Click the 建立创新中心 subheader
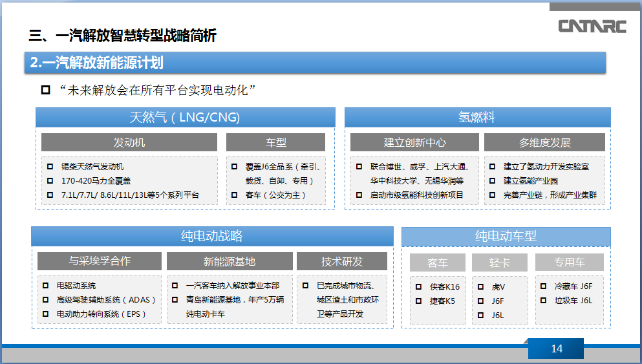This screenshot has height=364, width=642. (x=414, y=142)
